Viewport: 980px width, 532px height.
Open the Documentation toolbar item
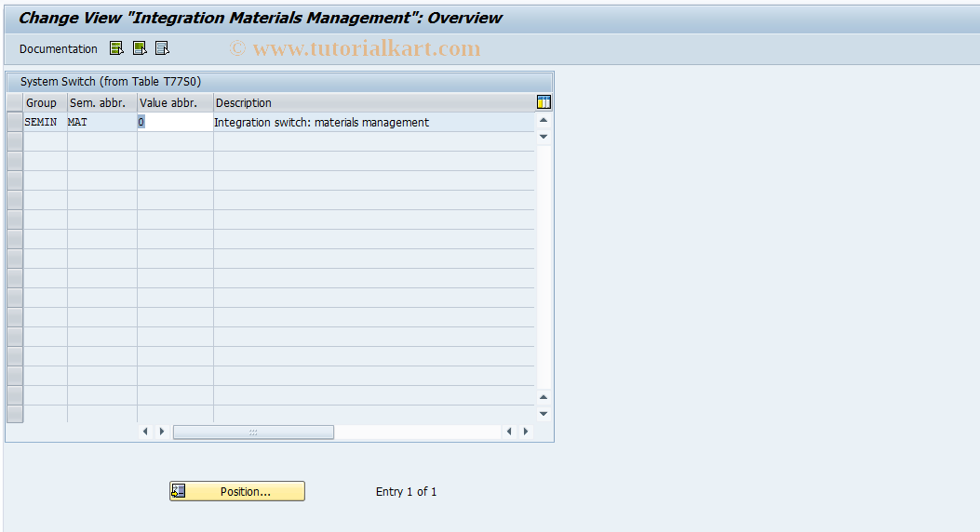click(58, 48)
